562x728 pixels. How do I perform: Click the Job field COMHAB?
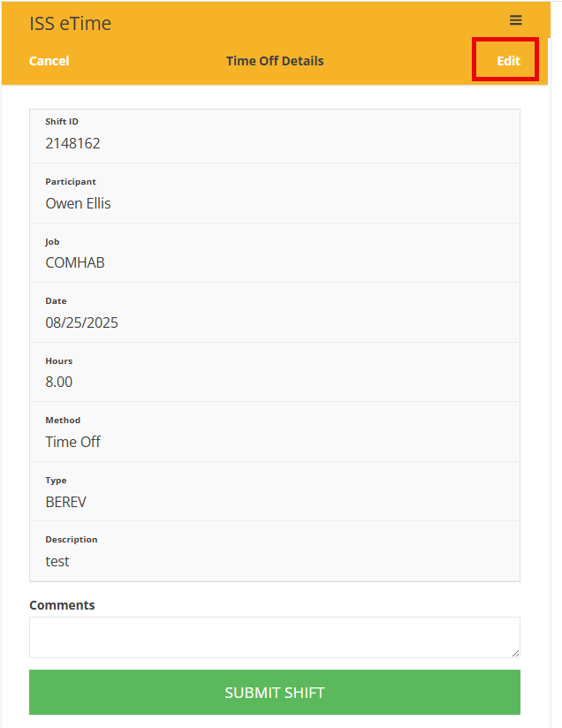pos(75,262)
